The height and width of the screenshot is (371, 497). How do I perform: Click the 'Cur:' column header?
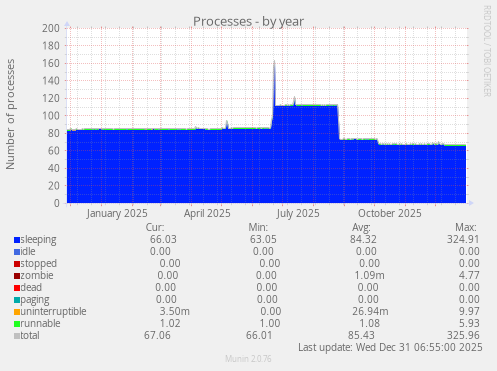coord(155,227)
